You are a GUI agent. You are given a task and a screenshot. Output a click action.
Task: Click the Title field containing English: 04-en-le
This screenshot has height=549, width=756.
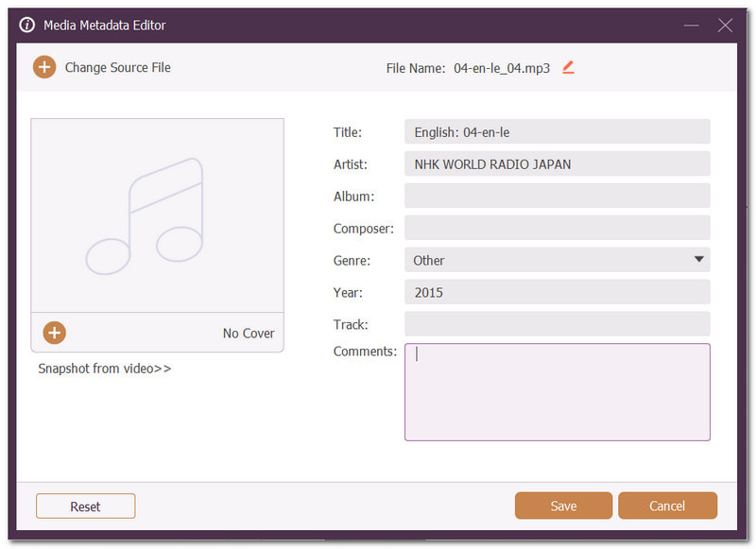pyautogui.click(x=557, y=131)
